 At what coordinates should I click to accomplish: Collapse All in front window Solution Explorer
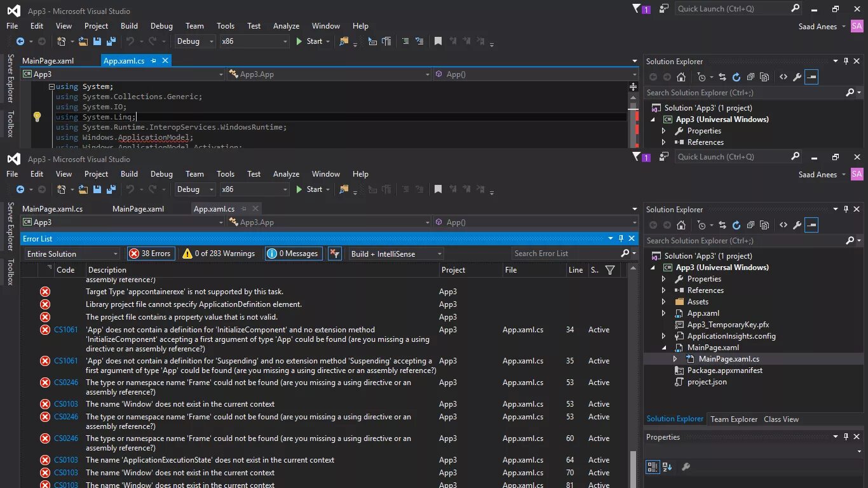750,225
